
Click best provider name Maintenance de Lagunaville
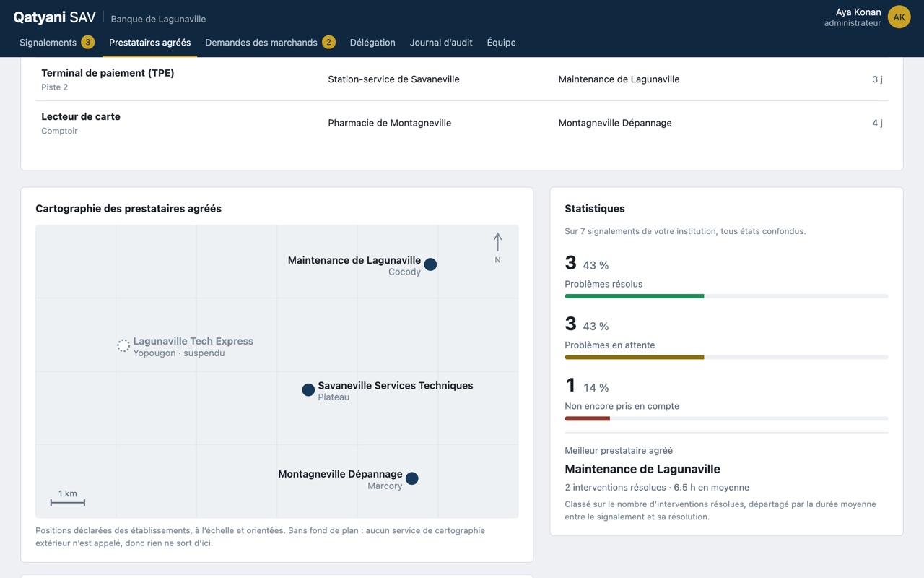click(642, 469)
